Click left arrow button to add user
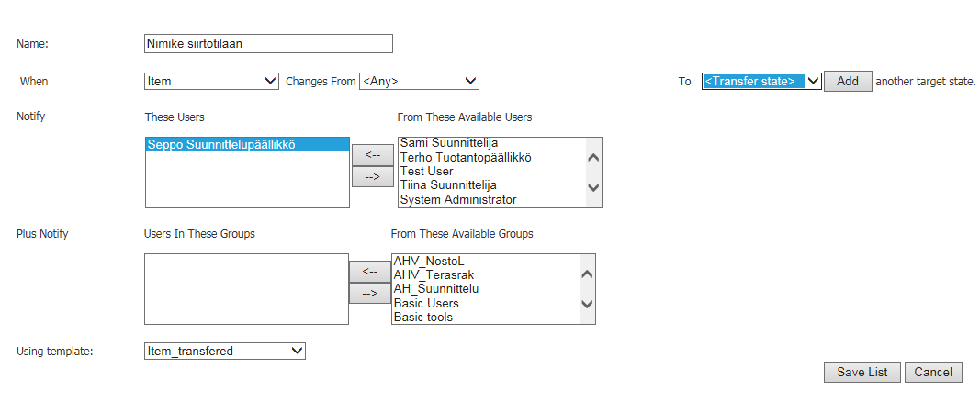 pyautogui.click(x=372, y=156)
